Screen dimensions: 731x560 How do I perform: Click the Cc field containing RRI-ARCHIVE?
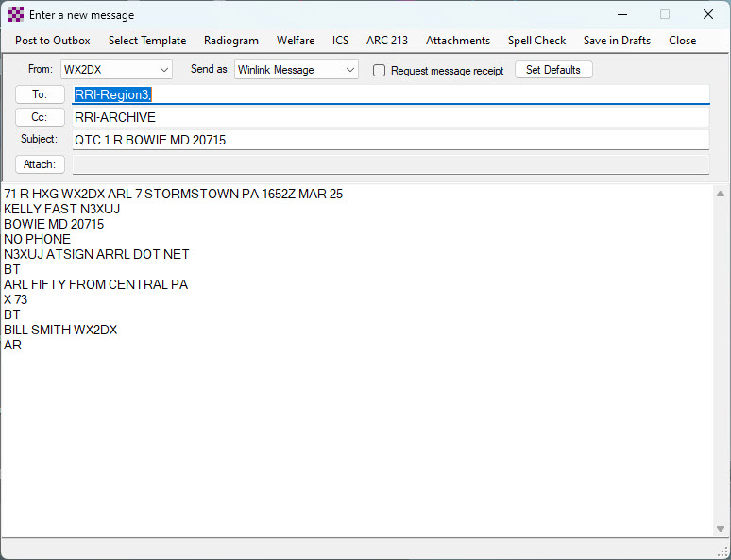pyautogui.click(x=390, y=117)
